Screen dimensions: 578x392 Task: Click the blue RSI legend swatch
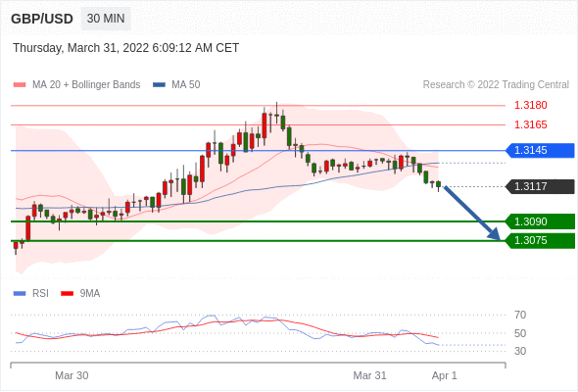tap(20, 294)
